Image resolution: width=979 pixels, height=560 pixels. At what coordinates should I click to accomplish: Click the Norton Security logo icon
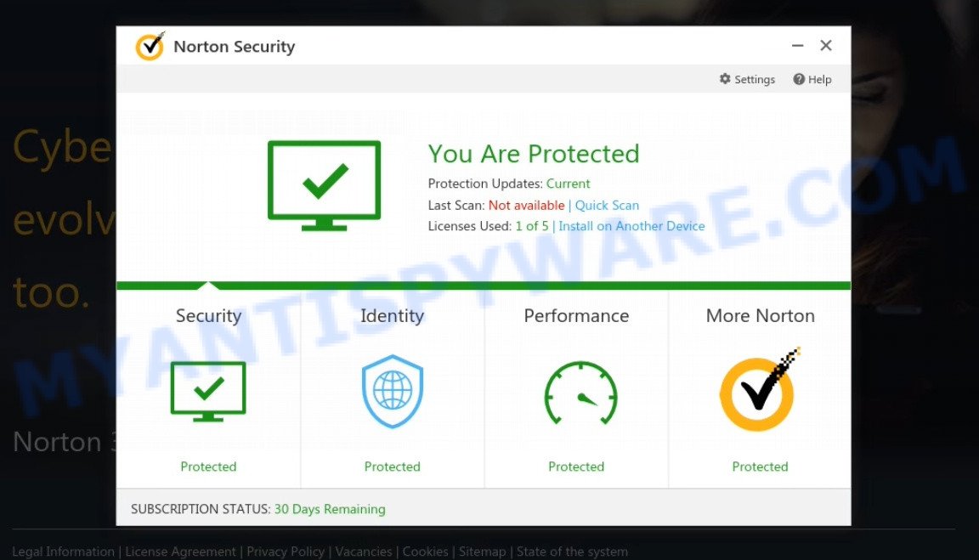point(150,47)
